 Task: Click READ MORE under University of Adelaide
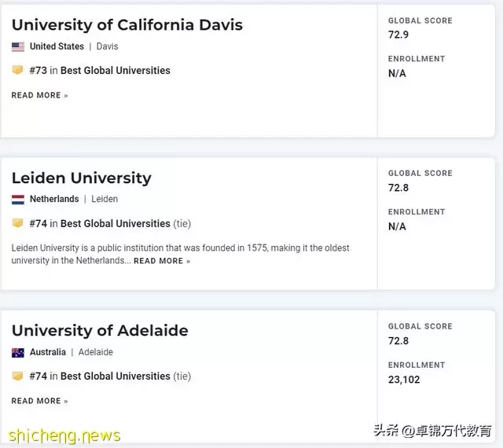40,401
